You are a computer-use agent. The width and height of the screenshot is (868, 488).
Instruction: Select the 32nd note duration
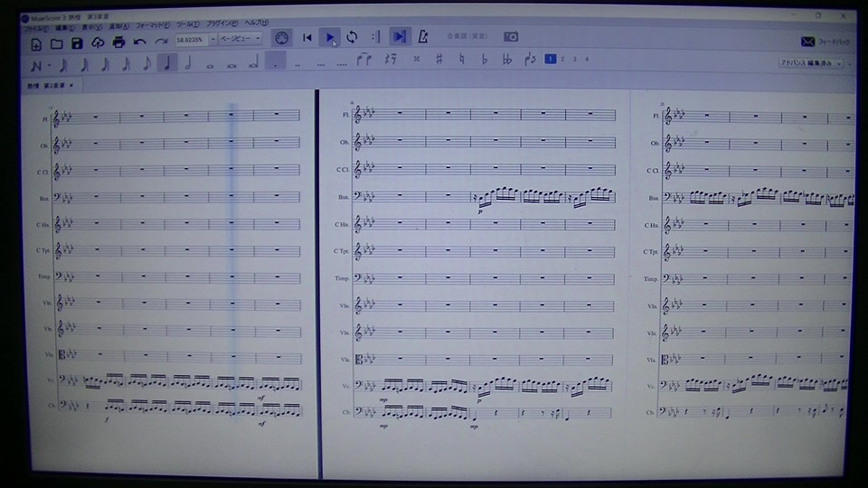point(105,65)
